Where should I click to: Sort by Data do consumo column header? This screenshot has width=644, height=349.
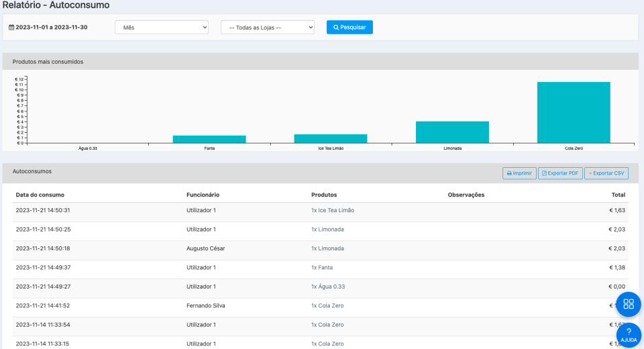click(x=40, y=195)
